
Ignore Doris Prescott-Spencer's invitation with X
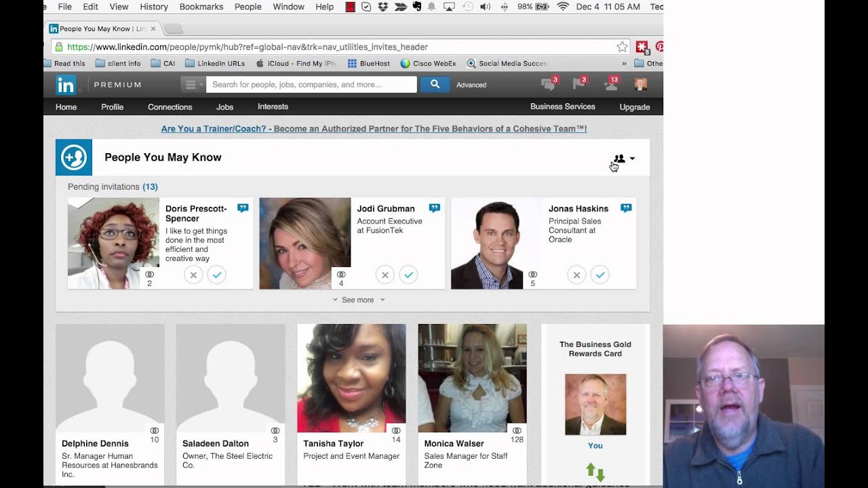click(193, 274)
